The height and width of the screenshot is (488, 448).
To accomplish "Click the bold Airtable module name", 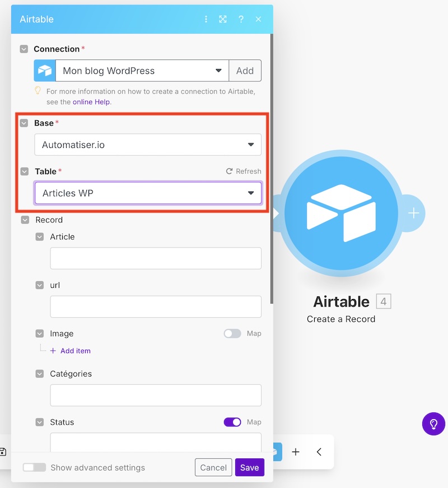I will tap(341, 301).
